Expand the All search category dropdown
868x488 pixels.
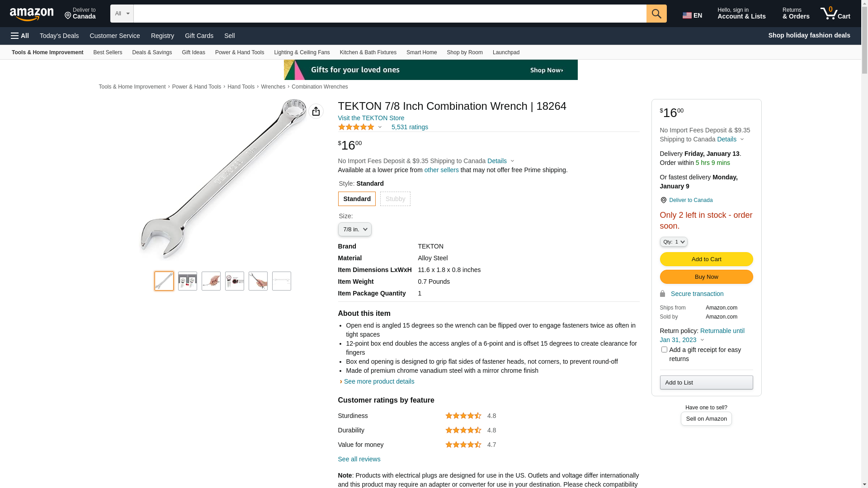[x=122, y=14]
